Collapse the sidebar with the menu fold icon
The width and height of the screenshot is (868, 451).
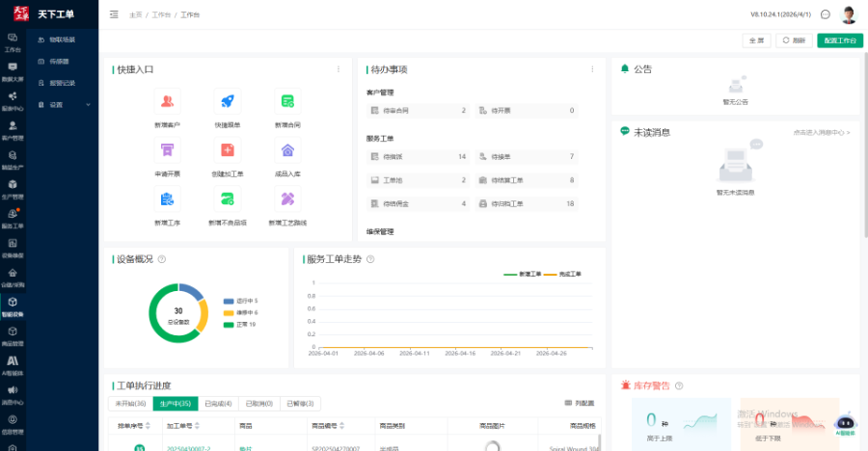(x=114, y=14)
